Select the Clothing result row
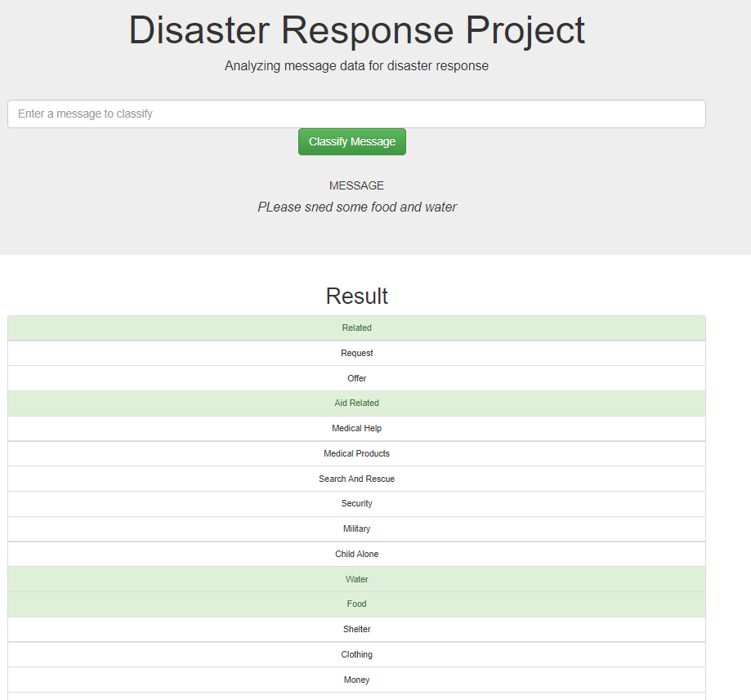 (356, 655)
